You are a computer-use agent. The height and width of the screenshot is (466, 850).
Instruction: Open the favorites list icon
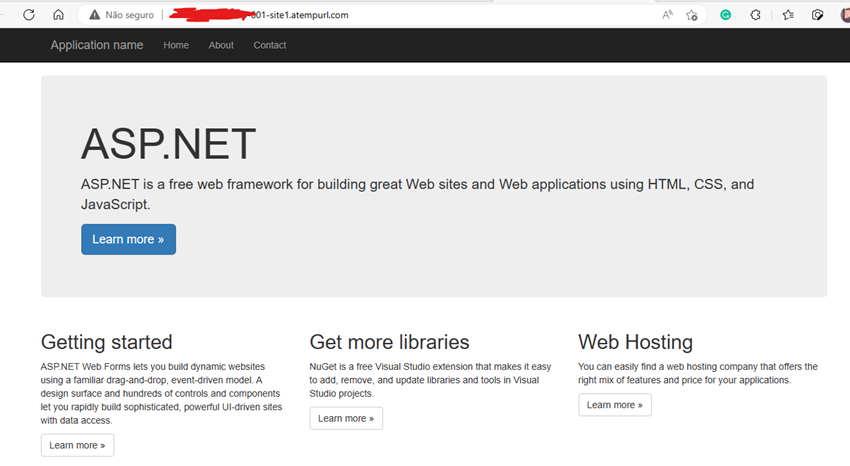pos(788,15)
